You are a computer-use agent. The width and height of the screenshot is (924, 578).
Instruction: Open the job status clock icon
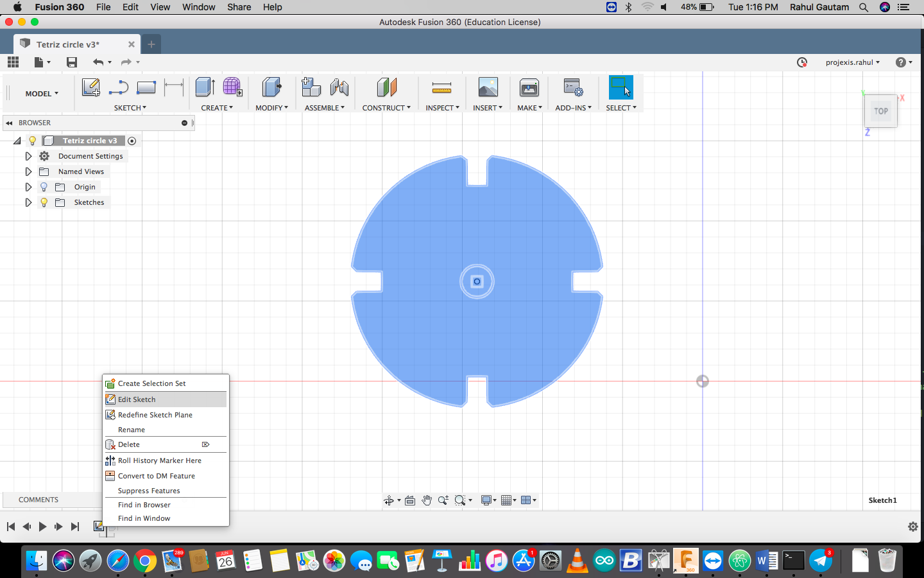pyautogui.click(x=801, y=62)
